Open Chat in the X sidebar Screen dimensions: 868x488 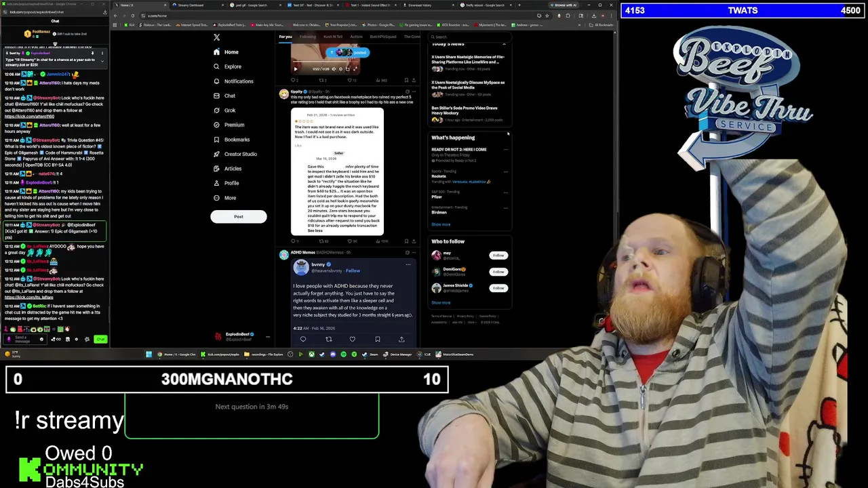point(224,96)
